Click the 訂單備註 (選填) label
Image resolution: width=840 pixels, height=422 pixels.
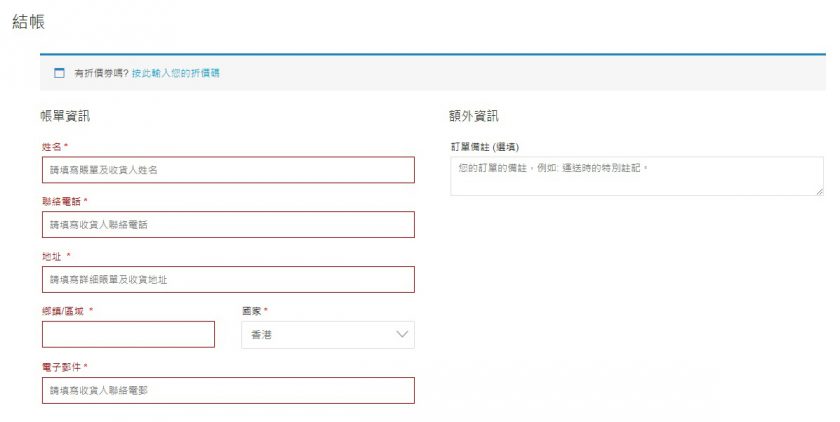pyautogui.click(x=485, y=146)
